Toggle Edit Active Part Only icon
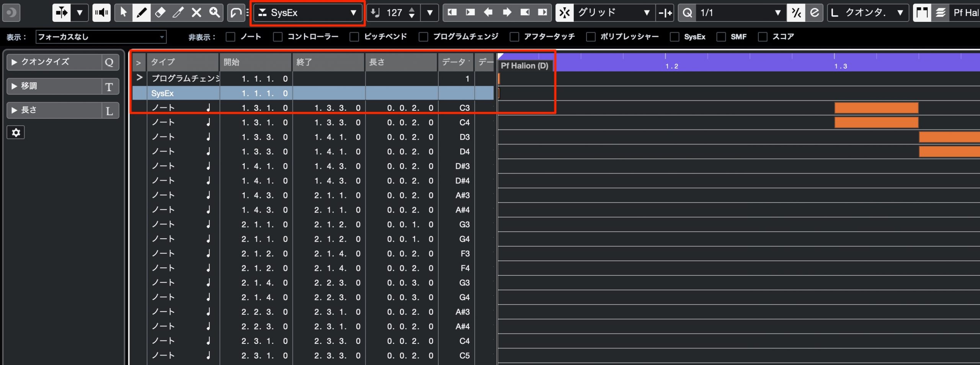The image size is (980, 365). click(x=941, y=13)
